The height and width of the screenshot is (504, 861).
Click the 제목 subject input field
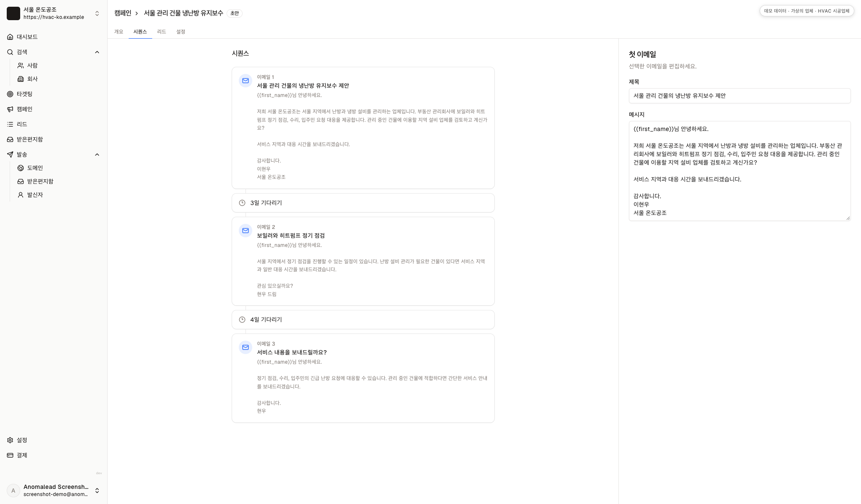coord(740,96)
